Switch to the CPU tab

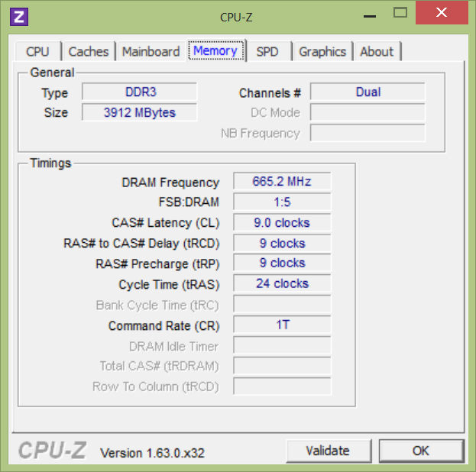tap(37, 51)
